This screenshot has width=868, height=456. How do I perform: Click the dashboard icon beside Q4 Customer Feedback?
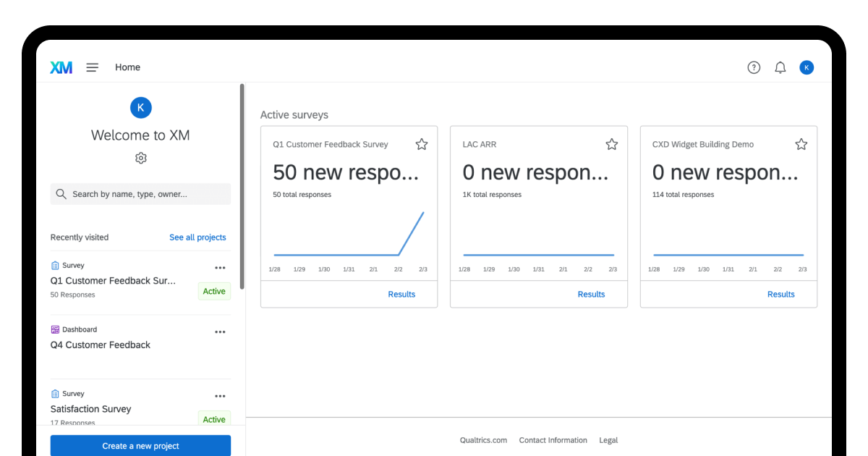pos(55,329)
